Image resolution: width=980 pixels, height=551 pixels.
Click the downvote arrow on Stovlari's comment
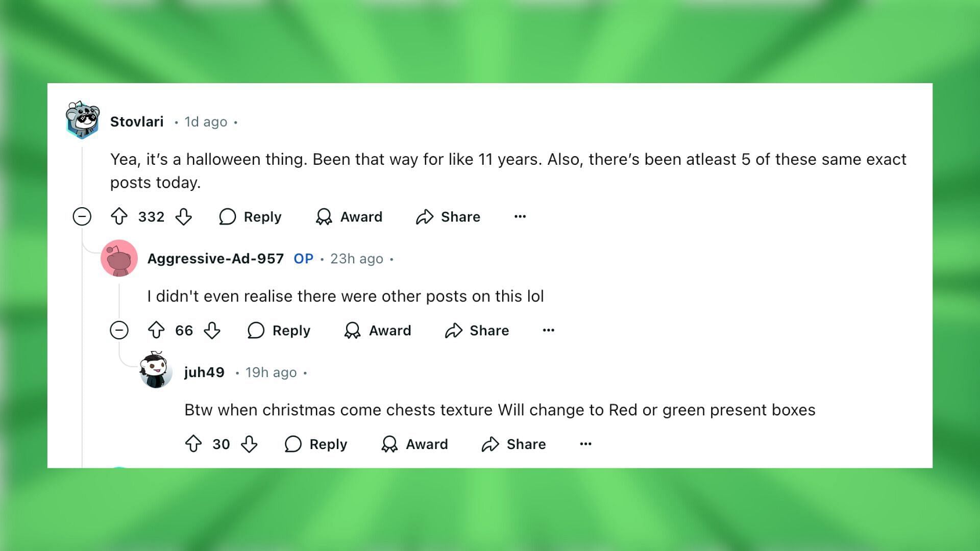186,217
